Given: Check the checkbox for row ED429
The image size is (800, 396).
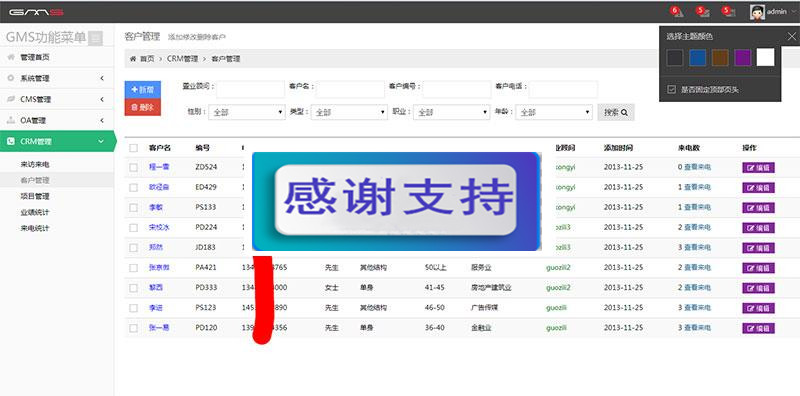Looking at the screenshot, I should 133,188.
